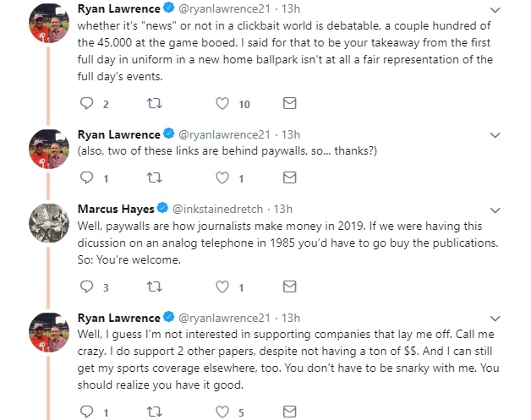The width and height of the screenshot is (531, 420).
Task: Retweet the tweet about 45,000 at the game
Action: (154, 104)
